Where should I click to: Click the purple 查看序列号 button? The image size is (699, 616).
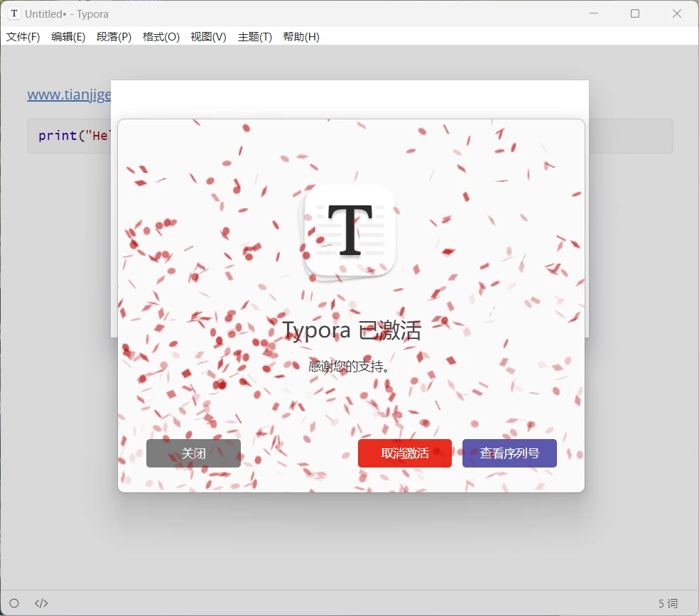[x=509, y=453]
